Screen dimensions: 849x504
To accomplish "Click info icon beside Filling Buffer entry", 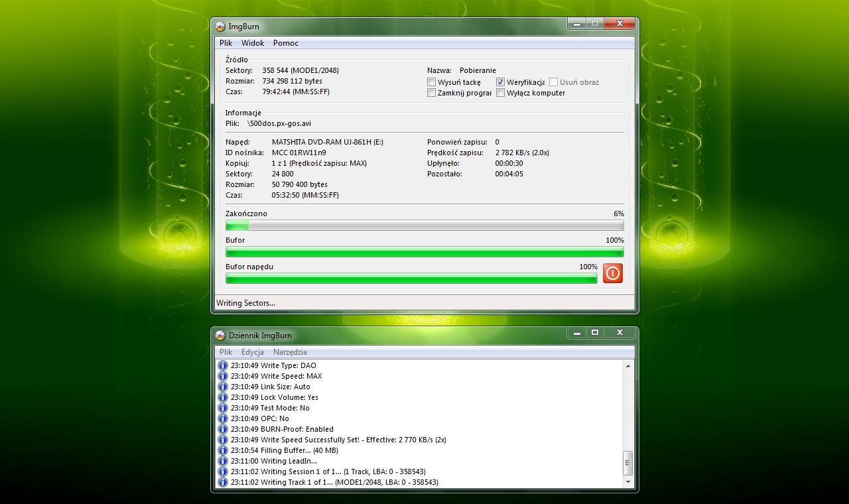I will click(x=223, y=450).
